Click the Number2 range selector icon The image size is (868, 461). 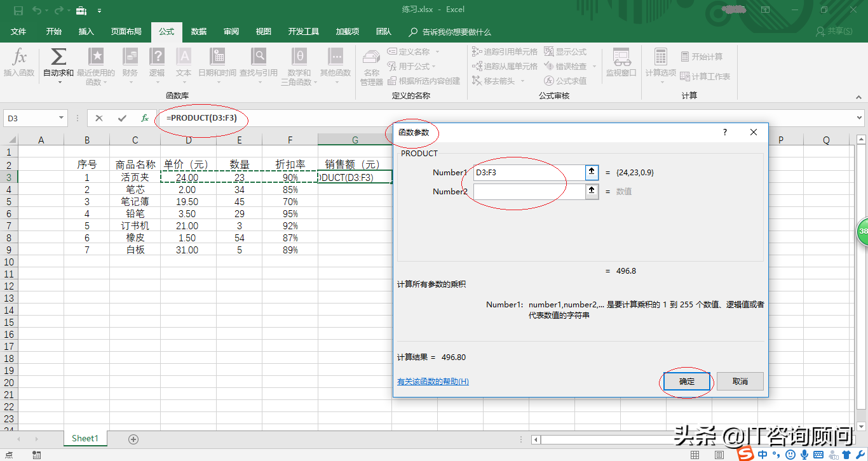(592, 191)
